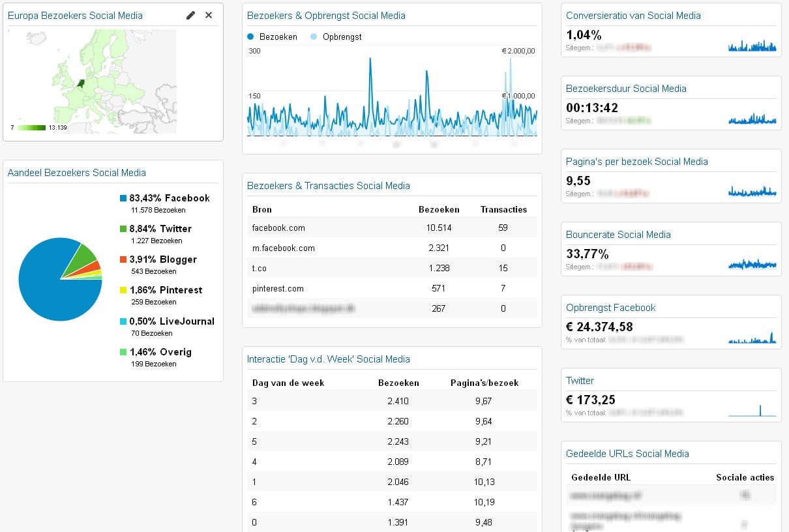Open the Opbrengst Facebook report
The image size is (789, 532).
click(x=610, y=307)
